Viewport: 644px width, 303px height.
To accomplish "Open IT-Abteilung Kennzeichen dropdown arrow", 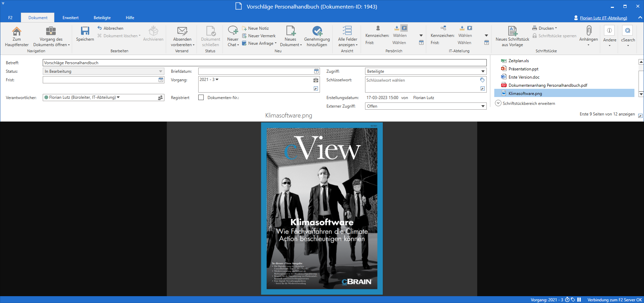I will (486, 36).
